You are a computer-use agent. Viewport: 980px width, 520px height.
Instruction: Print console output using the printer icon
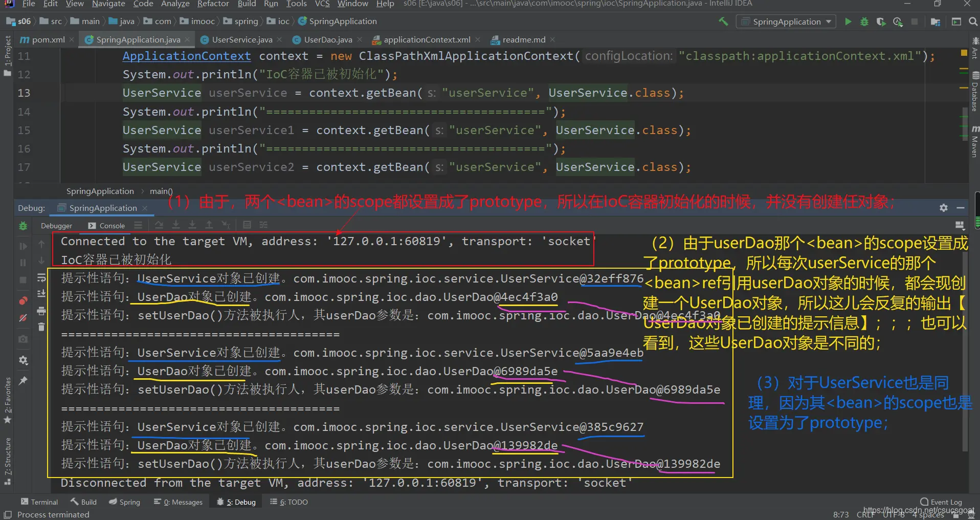(x=41, y=311)
